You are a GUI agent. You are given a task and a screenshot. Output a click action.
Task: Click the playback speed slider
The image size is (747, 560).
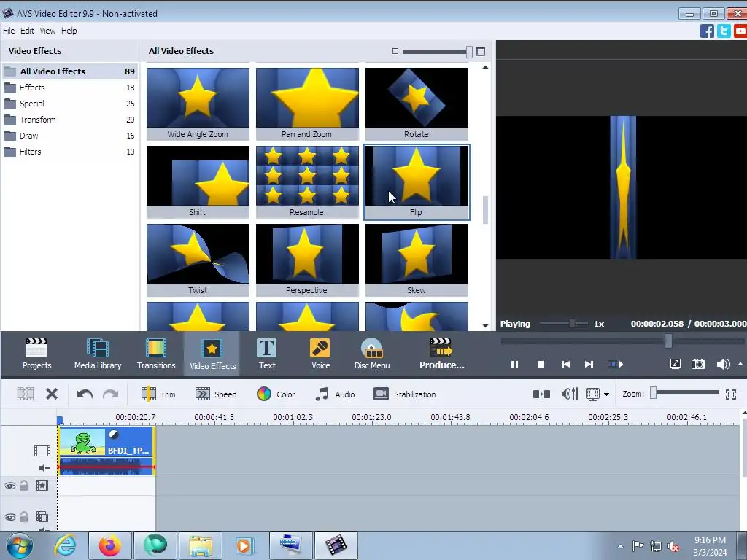(x=564, y=324)
